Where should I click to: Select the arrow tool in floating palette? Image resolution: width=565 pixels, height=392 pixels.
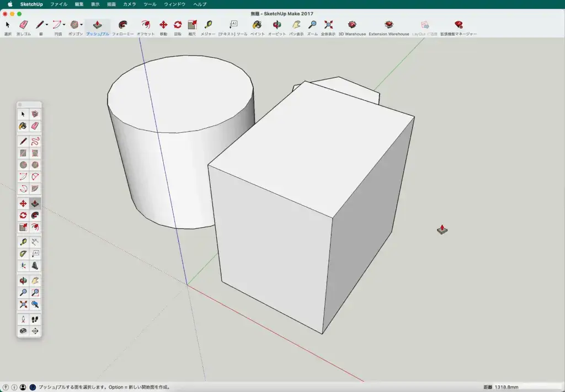click(23, 114)
